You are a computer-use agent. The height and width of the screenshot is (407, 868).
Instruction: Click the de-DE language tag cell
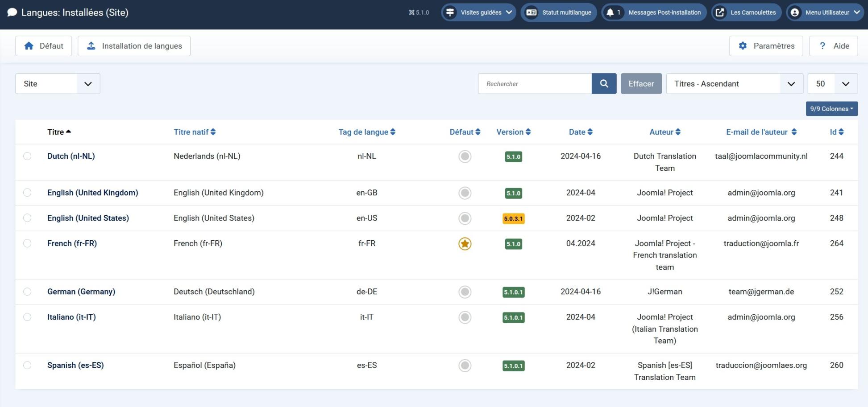(367, 292)
